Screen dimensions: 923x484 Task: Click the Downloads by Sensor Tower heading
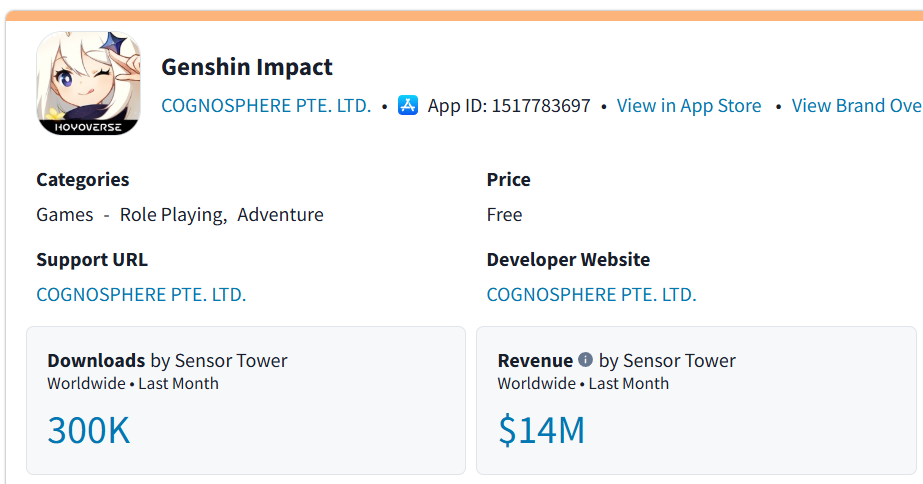click(167, 361)
